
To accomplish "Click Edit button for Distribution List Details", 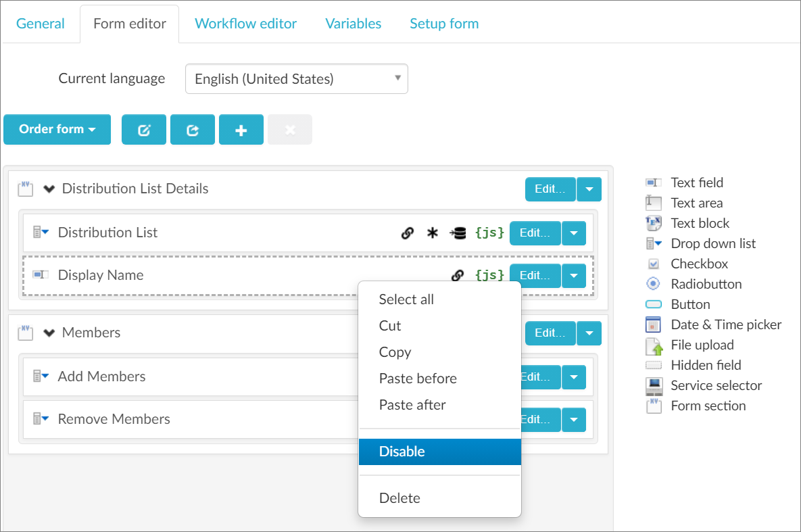I will (x=550, y=189).
